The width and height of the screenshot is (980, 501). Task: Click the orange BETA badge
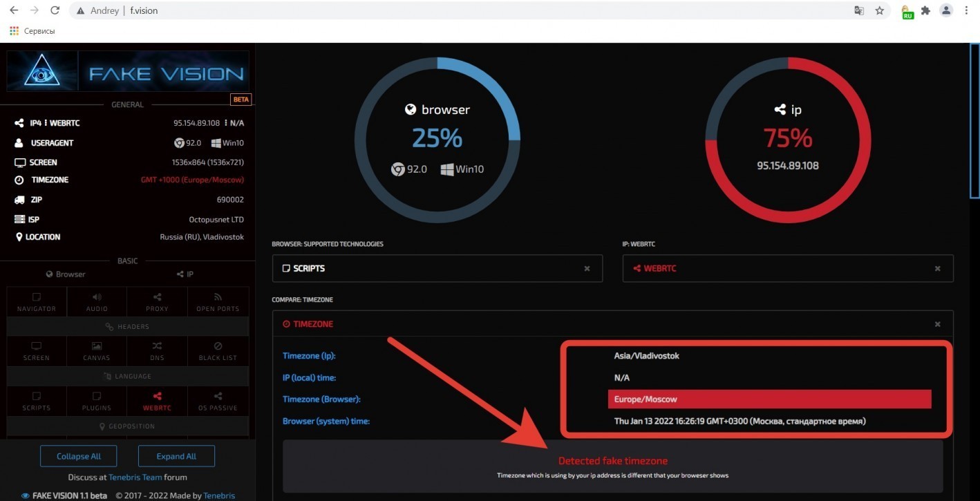tap(241, 100)
